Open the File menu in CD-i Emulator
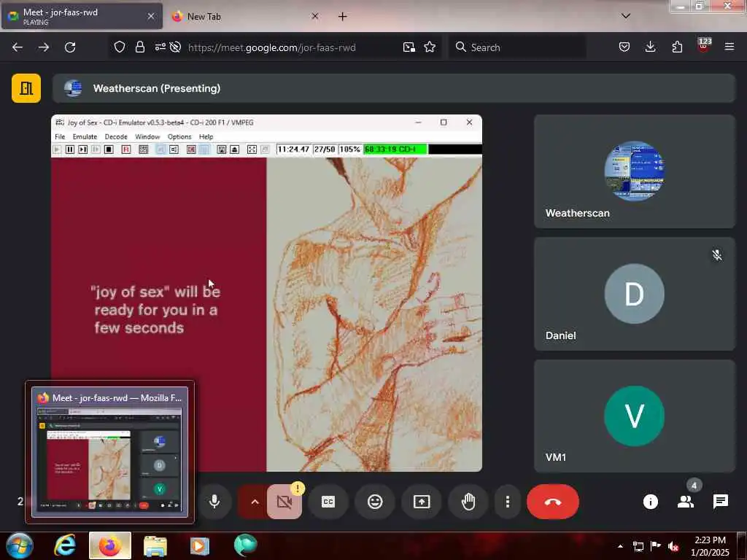This screenshot has width=747, height=560. (60, 136)
